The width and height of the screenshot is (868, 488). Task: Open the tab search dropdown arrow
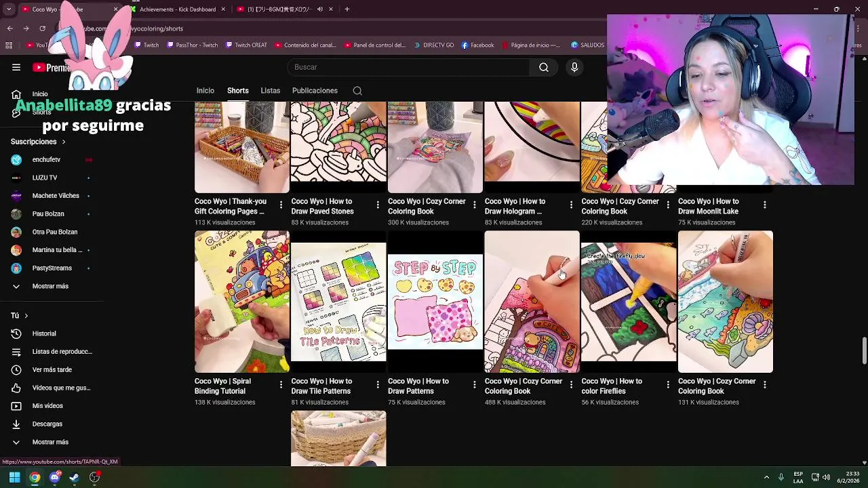9,9
